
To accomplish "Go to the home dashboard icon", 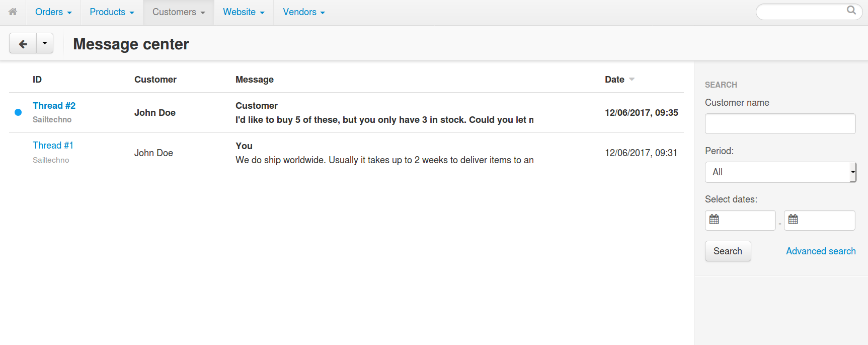I will [13, 12].
